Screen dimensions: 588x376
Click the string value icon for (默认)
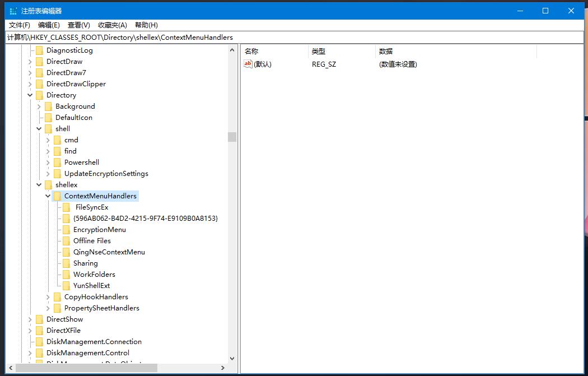(248, 64)
